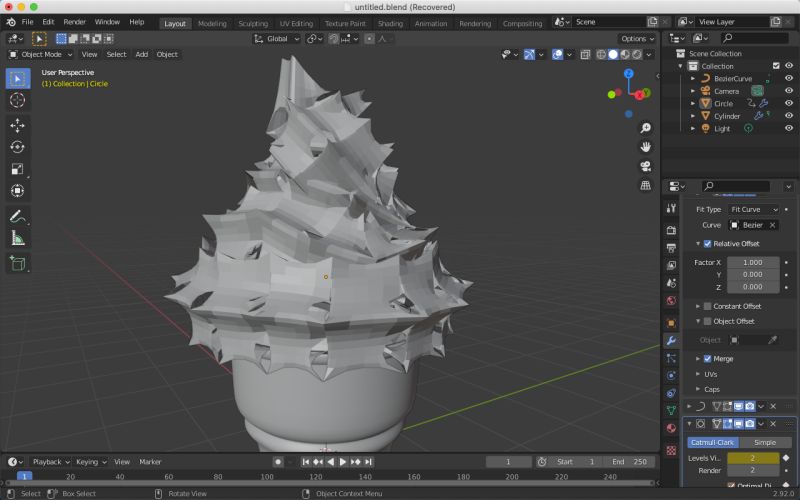Select the Cursor tool in toolbar

pos(17,101)
